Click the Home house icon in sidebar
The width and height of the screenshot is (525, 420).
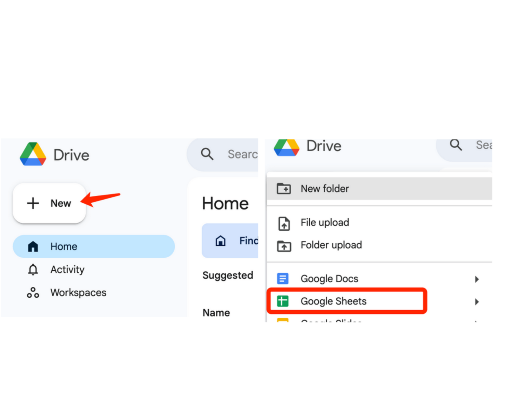33,246
